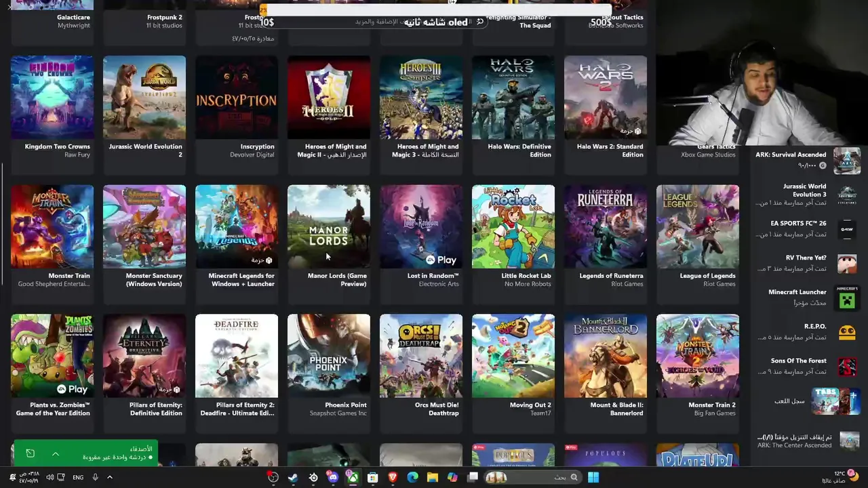Click the microphone icon in system tray
The width and height of the screenshot is (868, 488).
point(95,477)
